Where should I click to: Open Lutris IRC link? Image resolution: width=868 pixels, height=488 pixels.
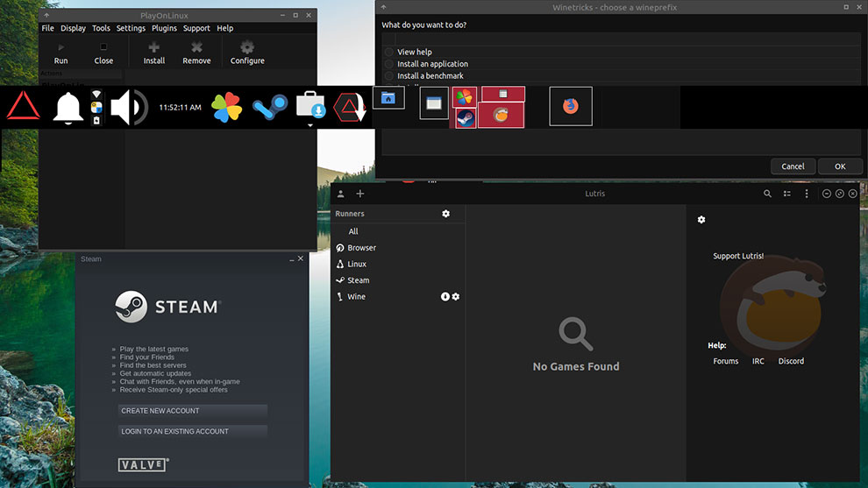pos(758,361)
